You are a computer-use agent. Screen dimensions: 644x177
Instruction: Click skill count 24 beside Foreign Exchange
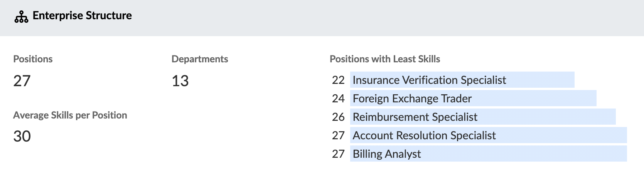point(338,99)
